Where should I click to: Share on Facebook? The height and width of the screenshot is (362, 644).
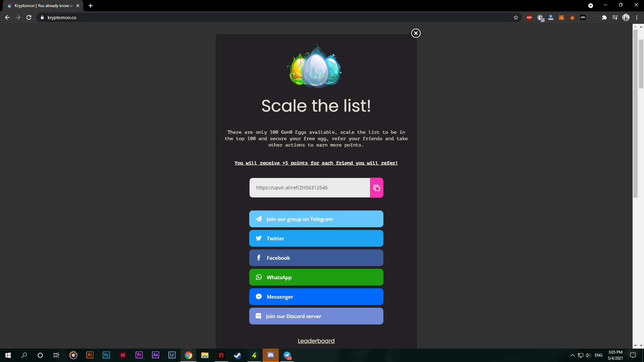click(316, 258)
